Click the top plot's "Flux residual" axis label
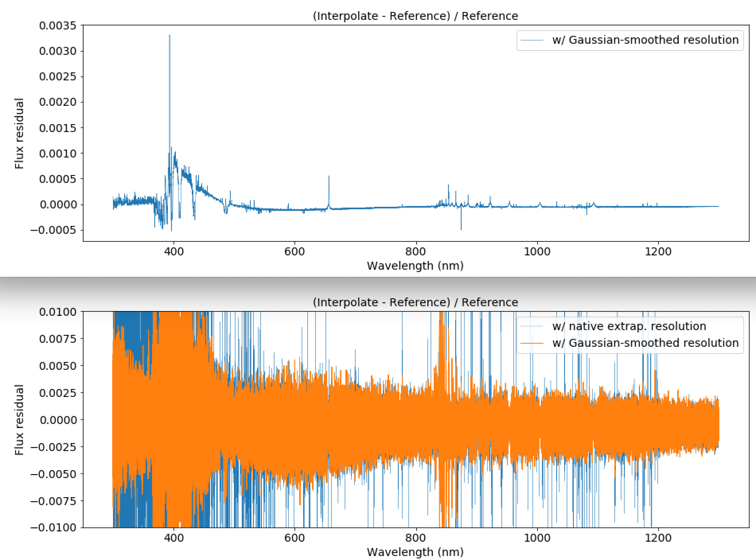 coord(19,134)
